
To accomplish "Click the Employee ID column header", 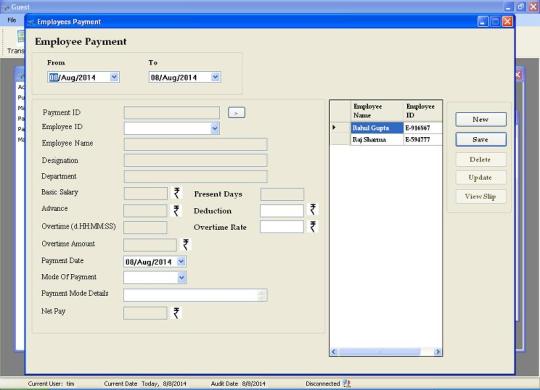I will [x=423, y=111].
